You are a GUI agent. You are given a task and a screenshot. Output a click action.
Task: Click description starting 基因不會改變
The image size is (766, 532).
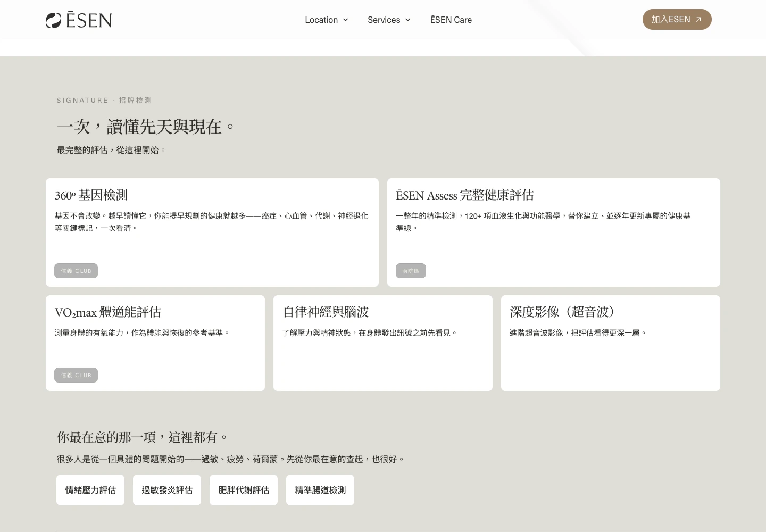pos(212,221)
